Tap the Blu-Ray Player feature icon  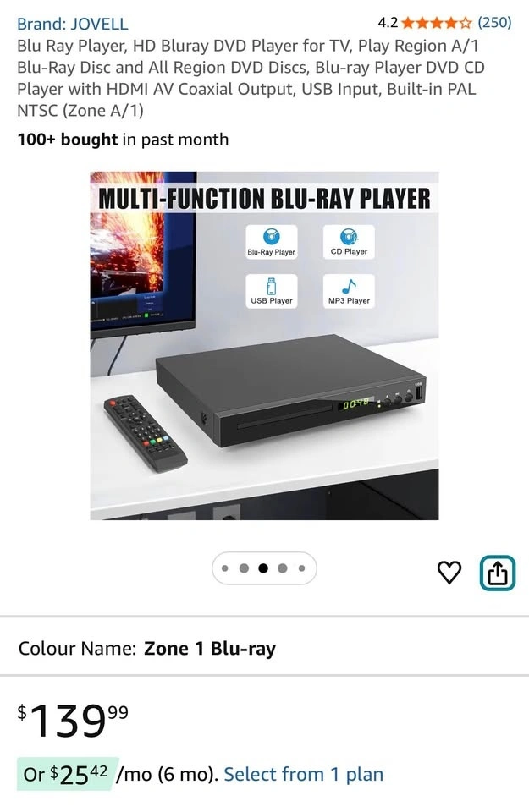[271, 242]
